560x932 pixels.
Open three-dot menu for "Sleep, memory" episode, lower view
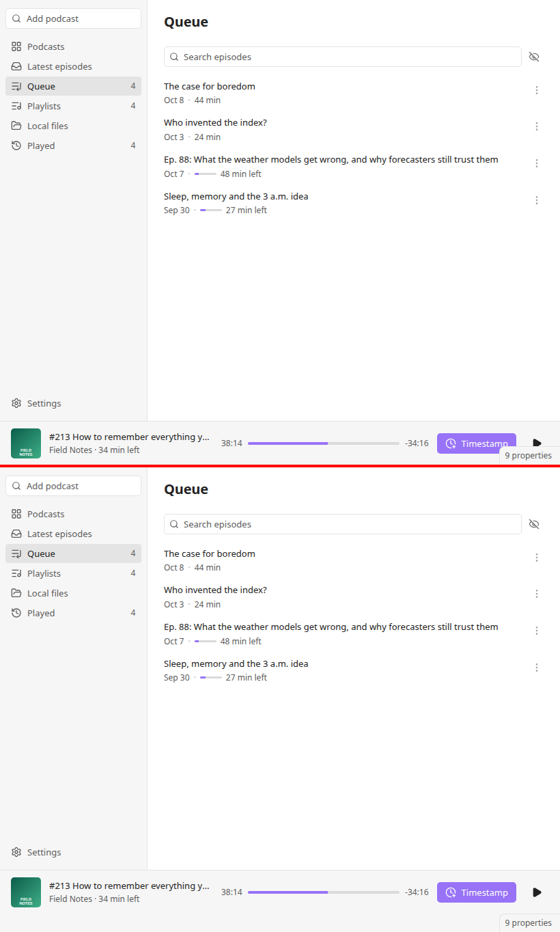(x=537, y=668)
